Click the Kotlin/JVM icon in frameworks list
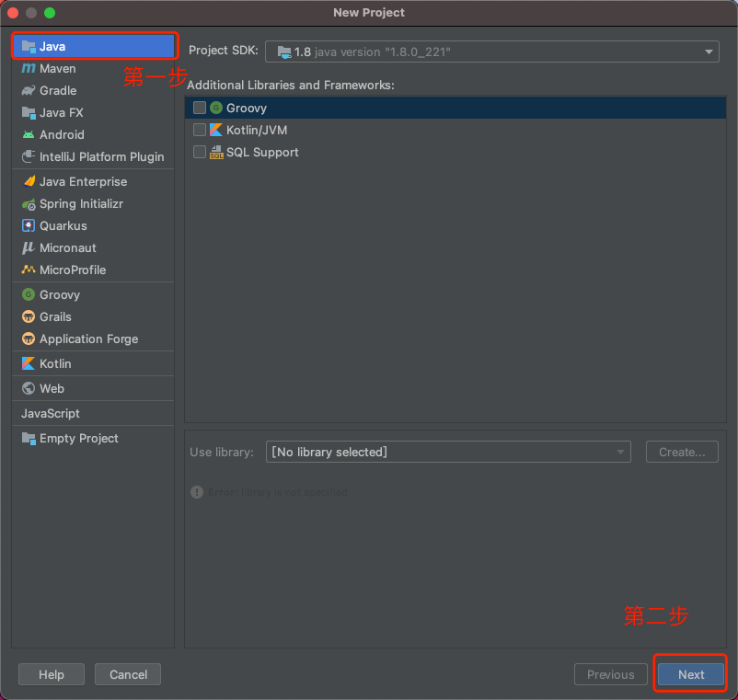Image resolution: width=738 pixels, height=700 pixels. [216, 130]
